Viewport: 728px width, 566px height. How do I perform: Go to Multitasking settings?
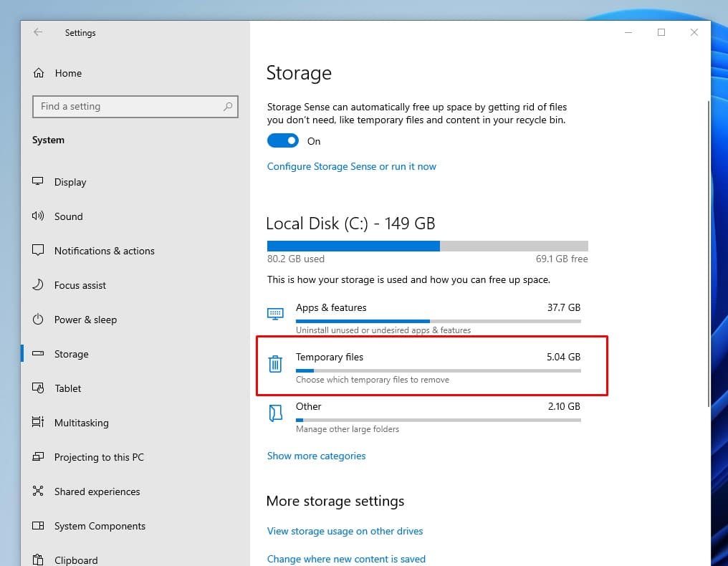pos(81,423)
